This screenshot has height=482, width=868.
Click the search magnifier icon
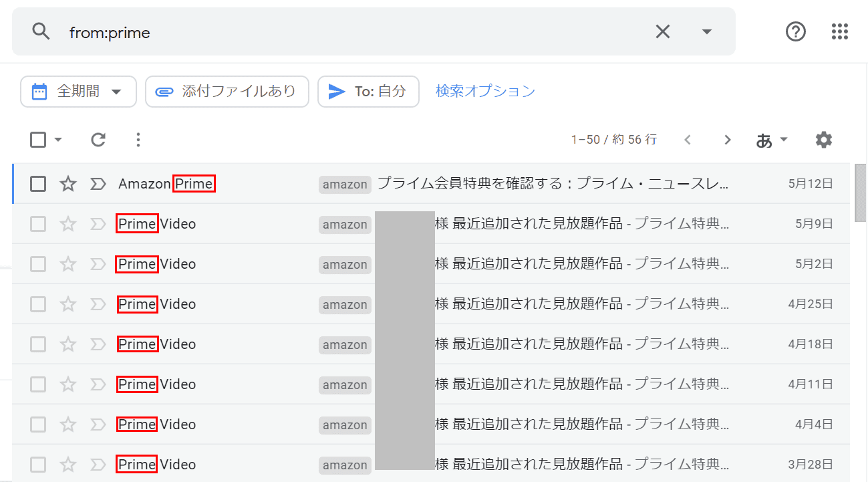click(x=41, y=31)
